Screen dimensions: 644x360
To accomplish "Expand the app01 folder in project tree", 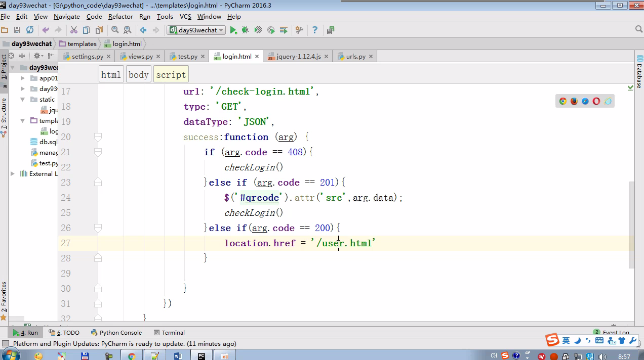I will [x=23, y=78].
